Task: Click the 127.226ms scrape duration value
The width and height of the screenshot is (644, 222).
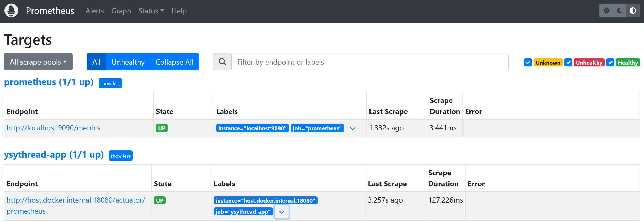Action: click(446, 200)
